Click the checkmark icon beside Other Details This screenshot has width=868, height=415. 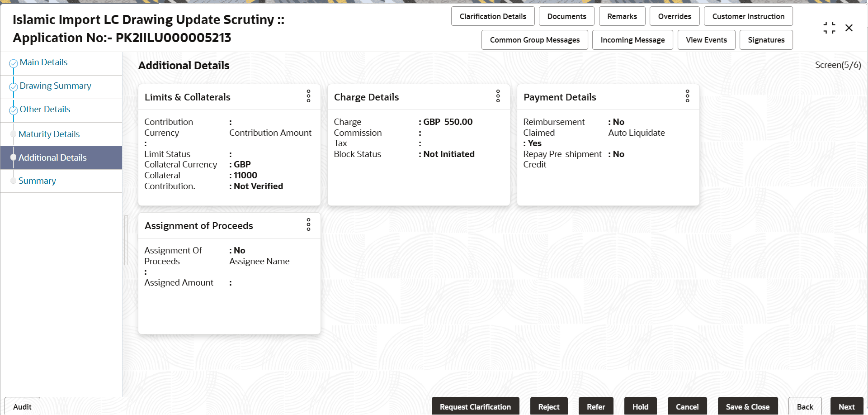pos(13,109)
